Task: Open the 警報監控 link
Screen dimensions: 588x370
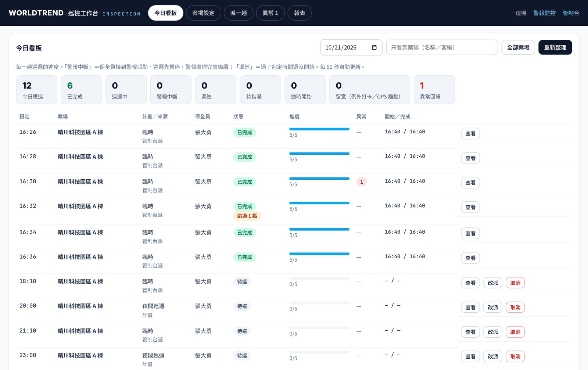Action: pos(544,13)
